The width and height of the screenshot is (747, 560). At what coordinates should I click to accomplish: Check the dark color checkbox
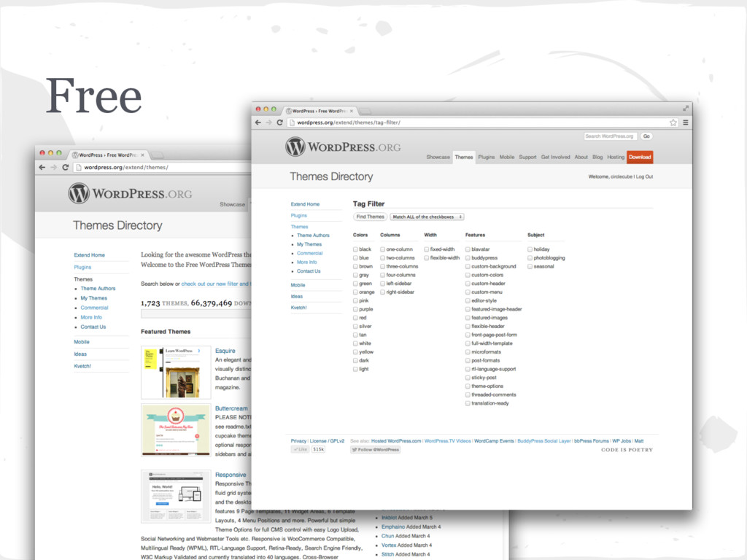[355, 360]
